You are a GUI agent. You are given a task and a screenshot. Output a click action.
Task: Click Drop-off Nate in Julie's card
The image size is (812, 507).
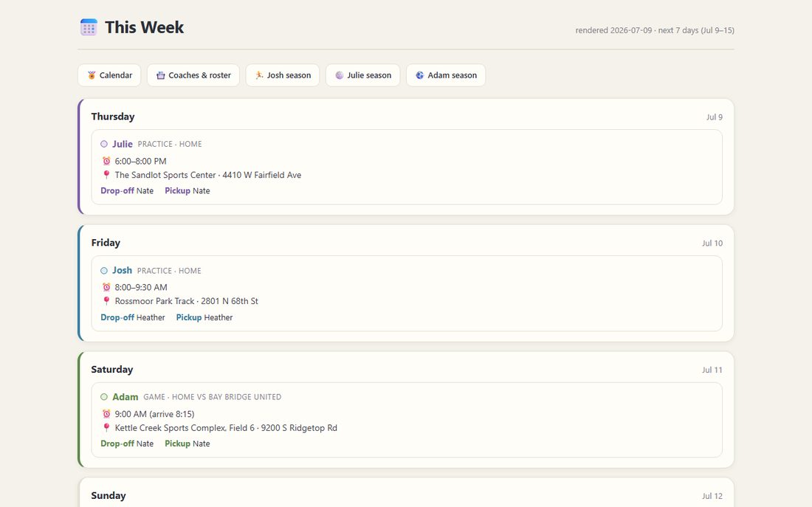coord(127,190)
